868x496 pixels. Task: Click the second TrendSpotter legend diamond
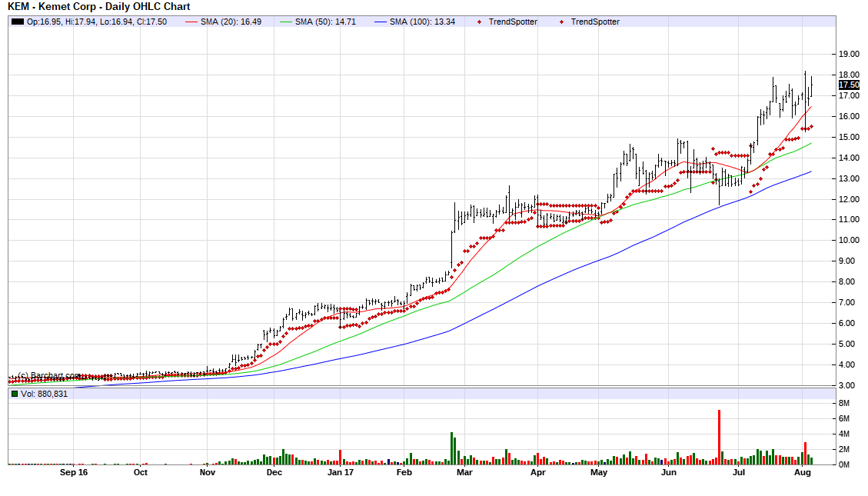coord(562,22)
